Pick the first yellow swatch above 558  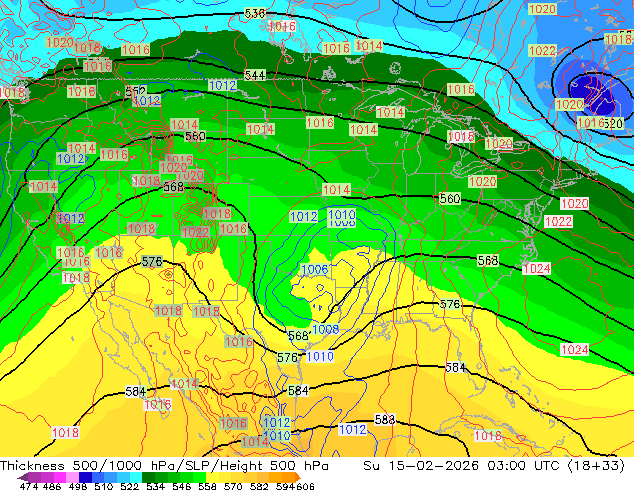(212, 477)
